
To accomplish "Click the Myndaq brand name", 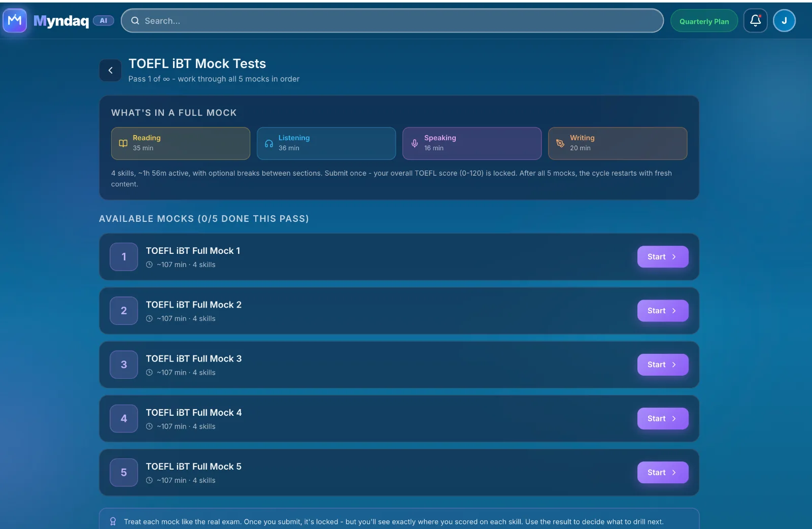I will point(61,21).
